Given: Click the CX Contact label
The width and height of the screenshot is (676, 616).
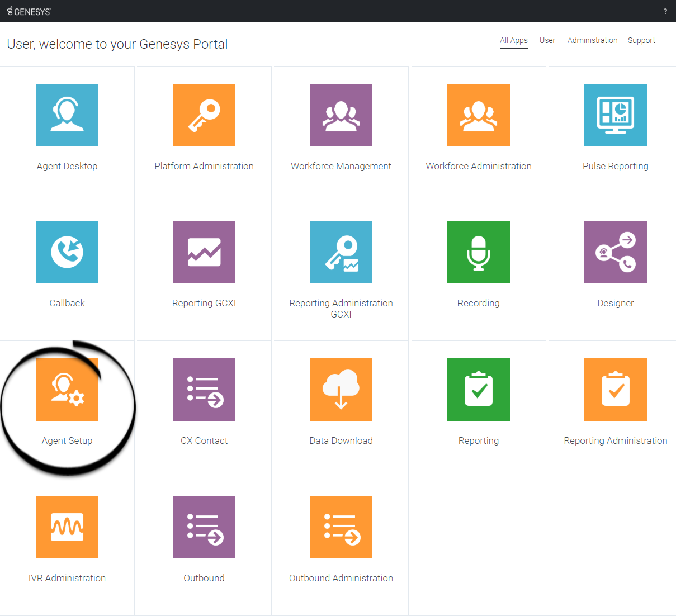Looking at the screenshot, I should pos(204,440).
